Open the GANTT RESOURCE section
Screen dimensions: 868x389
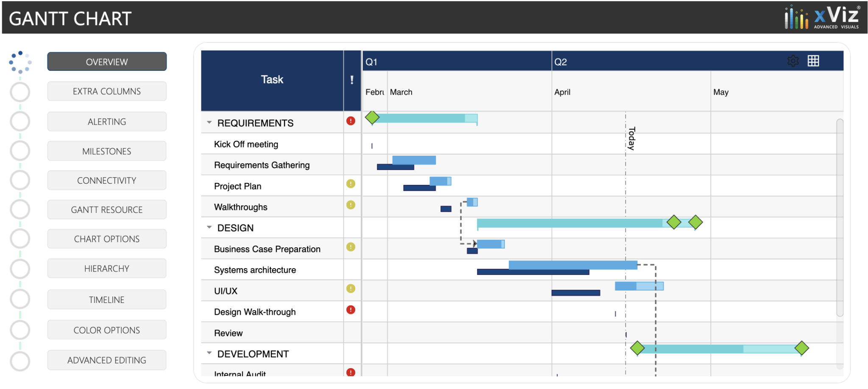(106, 209)
